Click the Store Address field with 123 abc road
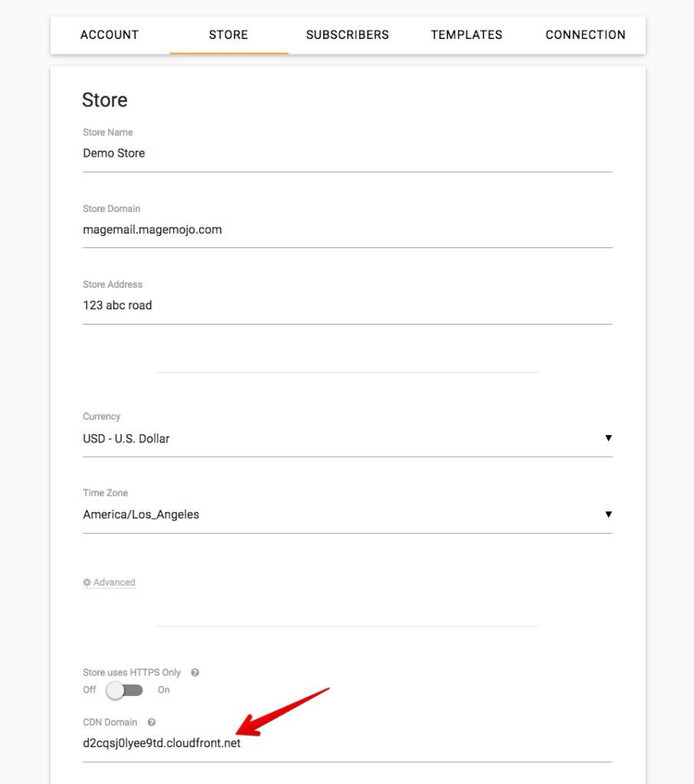694x784 pixels. pyautogui.click(x=346, y=305)
